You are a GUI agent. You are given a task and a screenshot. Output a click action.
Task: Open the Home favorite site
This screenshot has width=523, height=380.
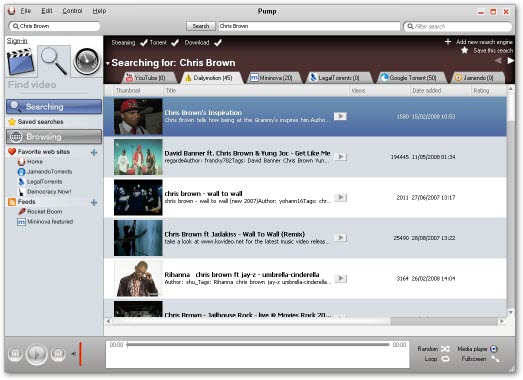point(35,162)
